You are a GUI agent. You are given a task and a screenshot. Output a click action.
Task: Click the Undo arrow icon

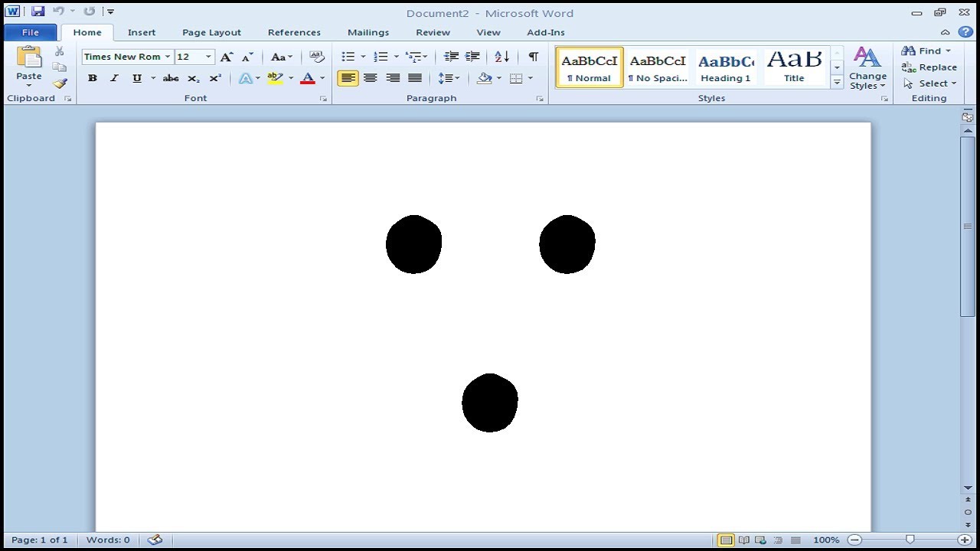58,11
